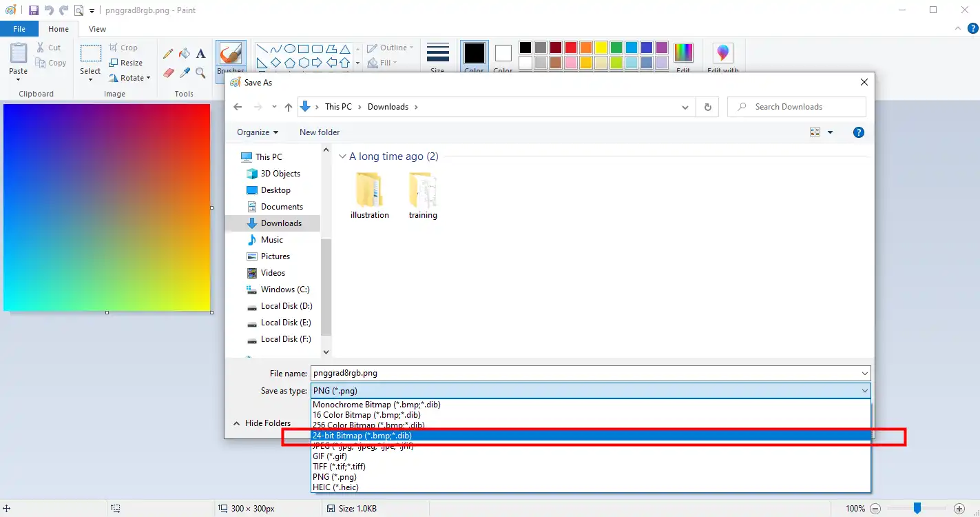Select the Magnifier tool
Image resolution: width=980 pixels, height=517 pixels.
click(x=200, y=72)
